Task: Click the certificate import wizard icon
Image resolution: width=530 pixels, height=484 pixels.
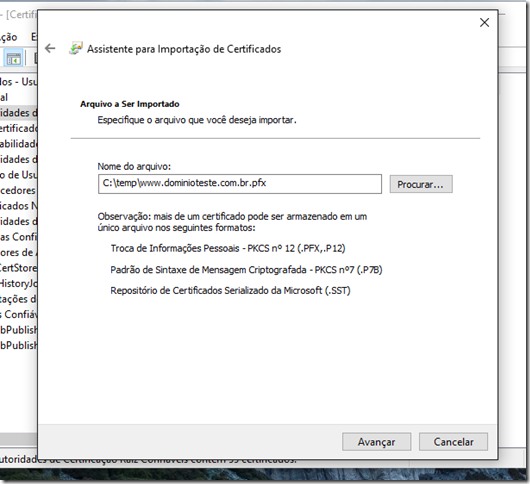Action: [x=75, y=48]
